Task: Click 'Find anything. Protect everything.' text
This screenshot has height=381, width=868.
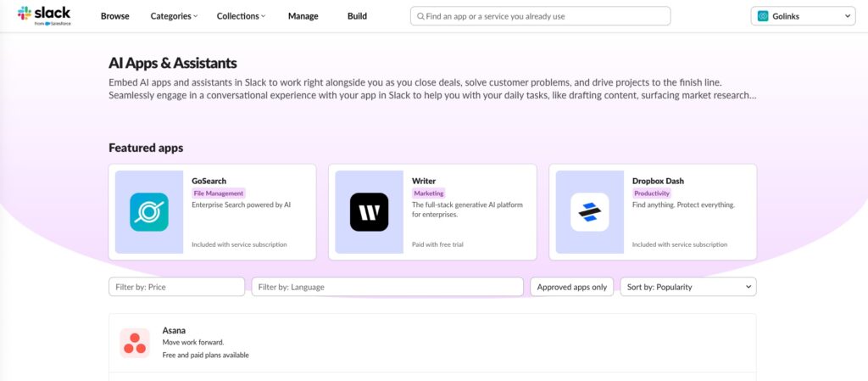Action: point(683,205)
